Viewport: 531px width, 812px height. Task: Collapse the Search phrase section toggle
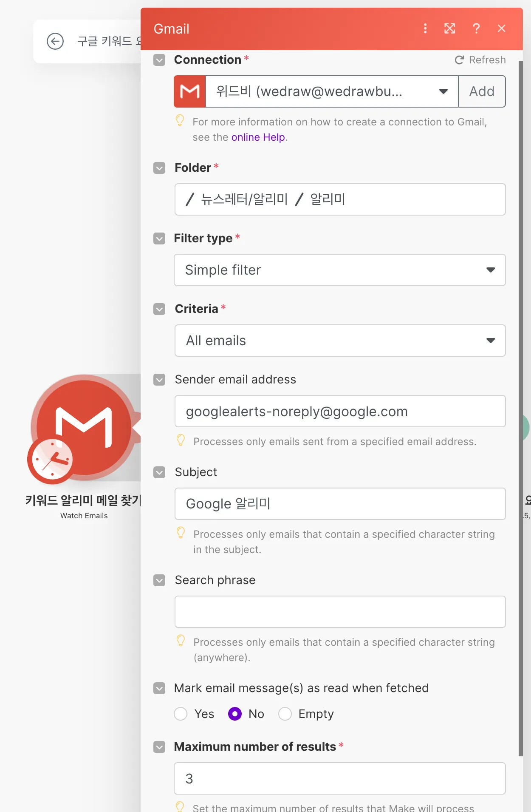tap(159, 580)
